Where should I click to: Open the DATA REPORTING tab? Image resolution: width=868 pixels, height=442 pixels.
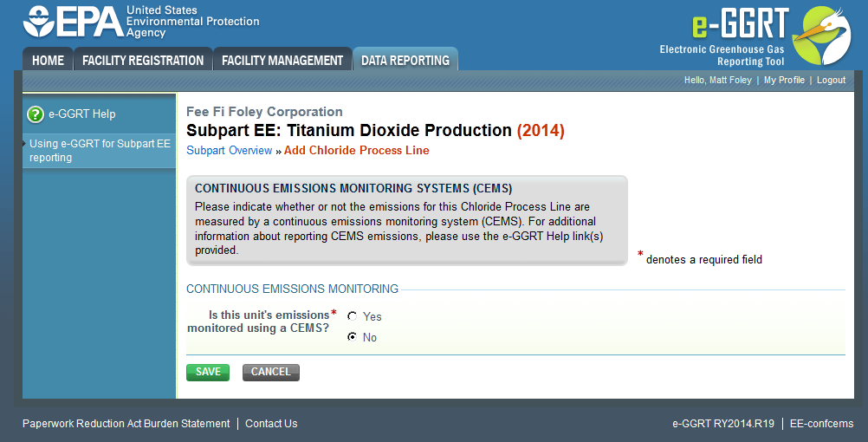pos(405,60)
